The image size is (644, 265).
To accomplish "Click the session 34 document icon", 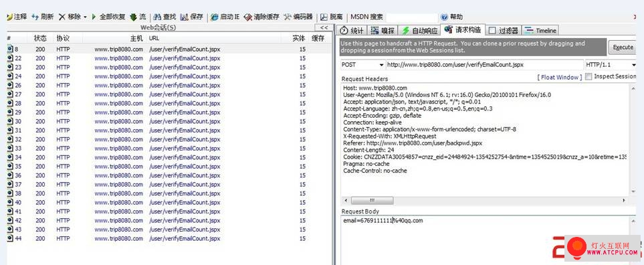I will pyautogui.click(x=10, y=157).
